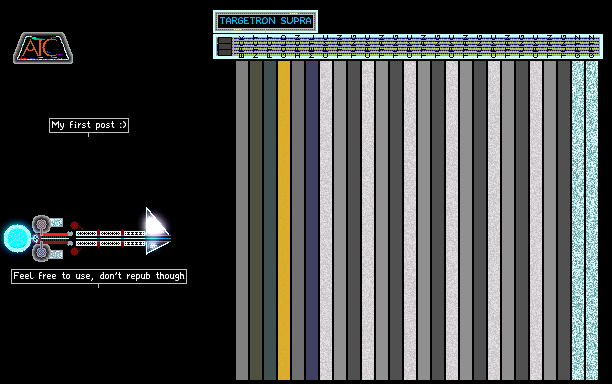The width and height of the screenshot is (612, 384).
Task: Select the BRCK column label
Action: tap(242, 46)
